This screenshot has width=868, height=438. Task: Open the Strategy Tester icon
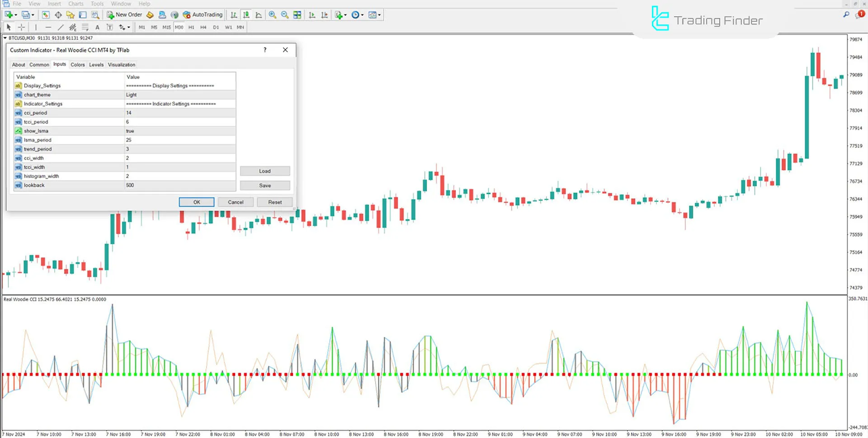95,14
